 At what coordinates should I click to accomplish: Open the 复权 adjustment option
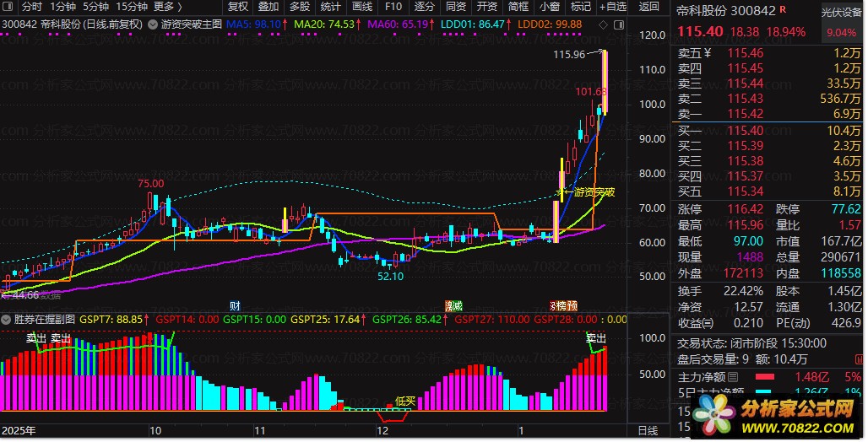pyautogui.click(x=238, y=7)
